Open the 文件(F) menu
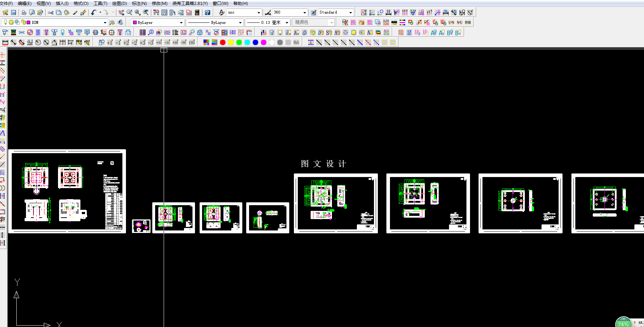This screenshot has width=644, height=327. [6, 4]
